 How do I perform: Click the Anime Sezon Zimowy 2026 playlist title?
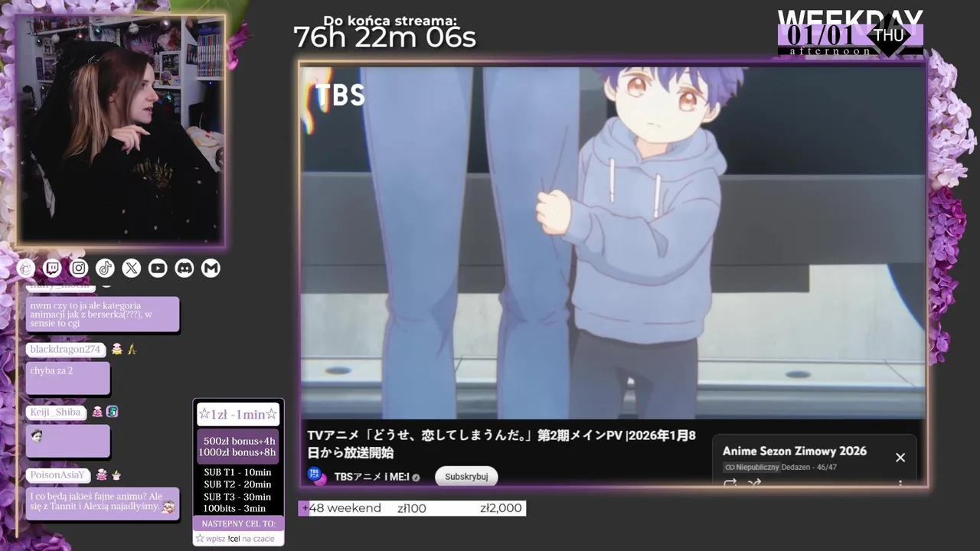coord(795,451)
